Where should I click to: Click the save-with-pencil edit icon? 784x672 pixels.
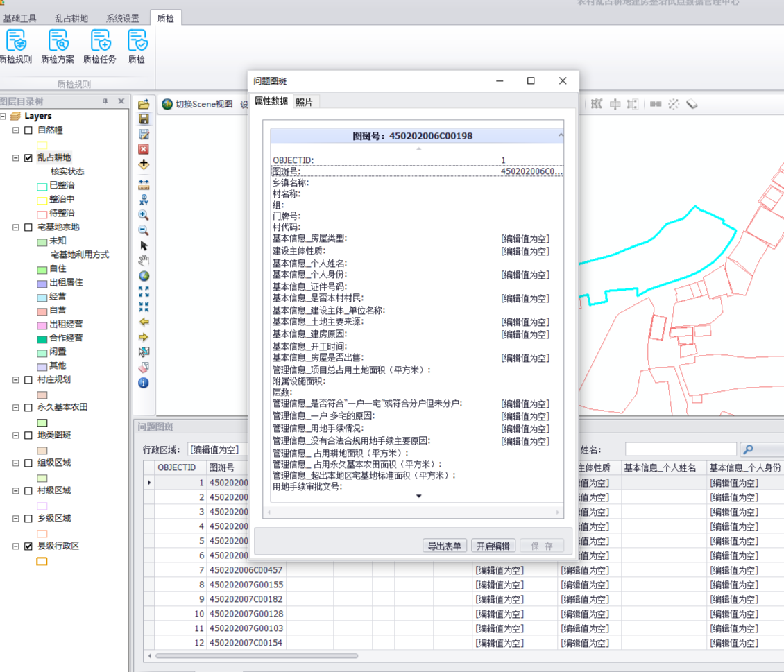click(x=144, y=134)
